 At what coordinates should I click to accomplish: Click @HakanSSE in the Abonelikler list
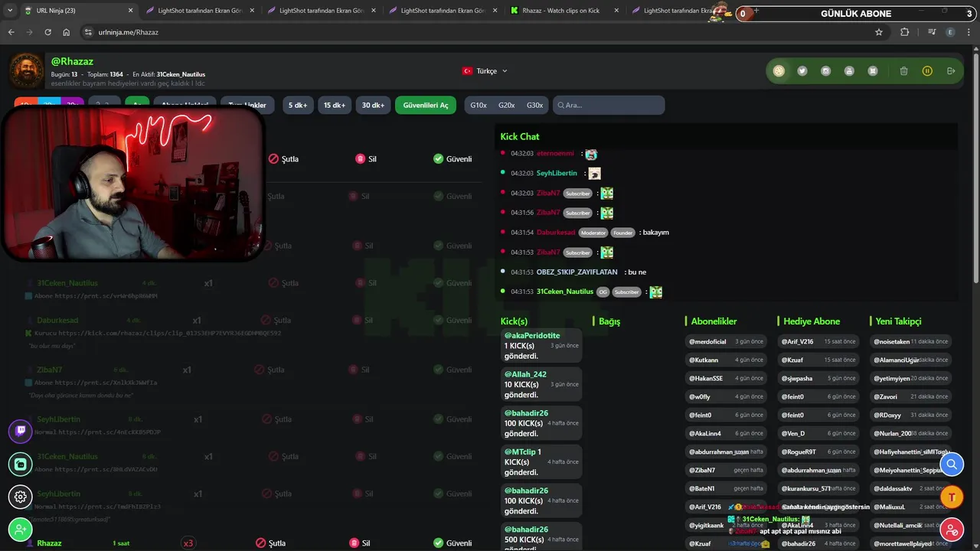(706, 378)
